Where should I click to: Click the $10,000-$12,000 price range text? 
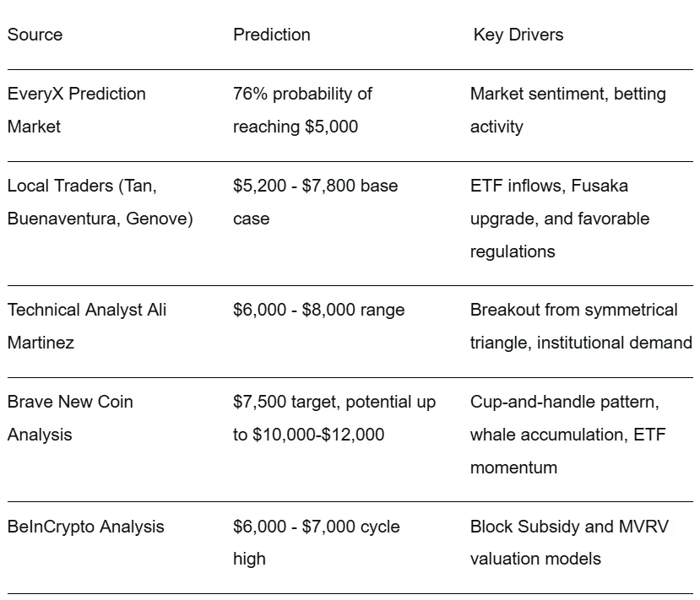pyautogui.click(x=318, y=435)
